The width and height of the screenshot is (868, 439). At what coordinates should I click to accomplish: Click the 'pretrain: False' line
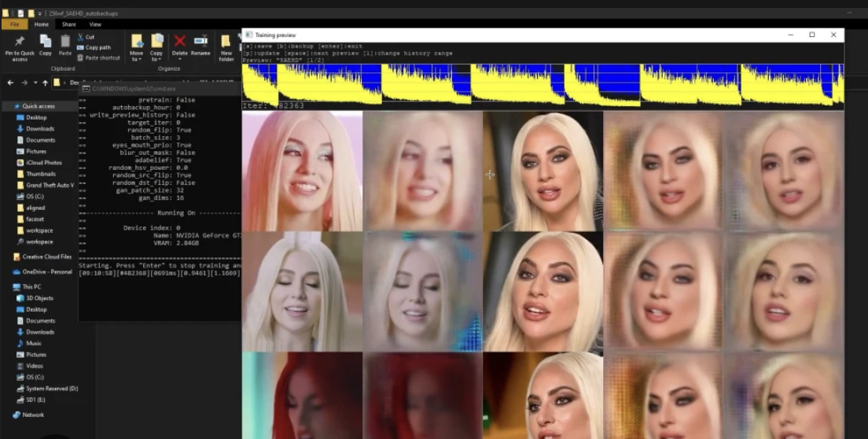coord(167,100)
